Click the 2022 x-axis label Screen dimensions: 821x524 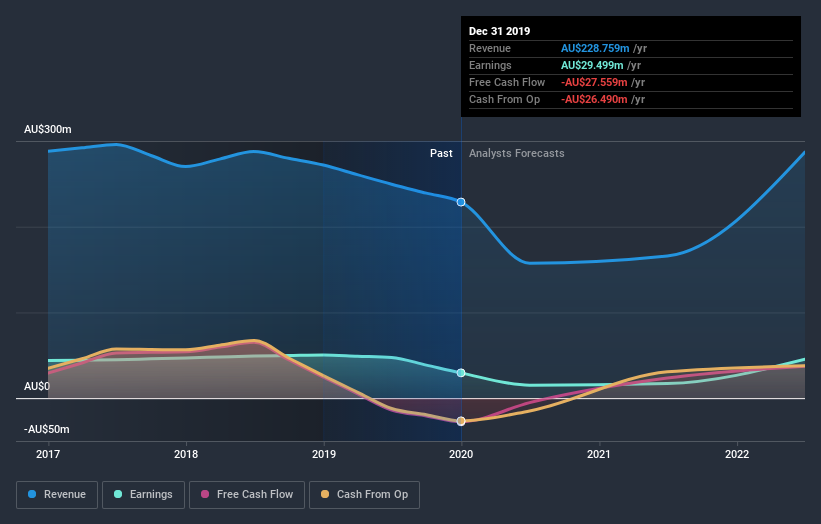coord(737,454)
